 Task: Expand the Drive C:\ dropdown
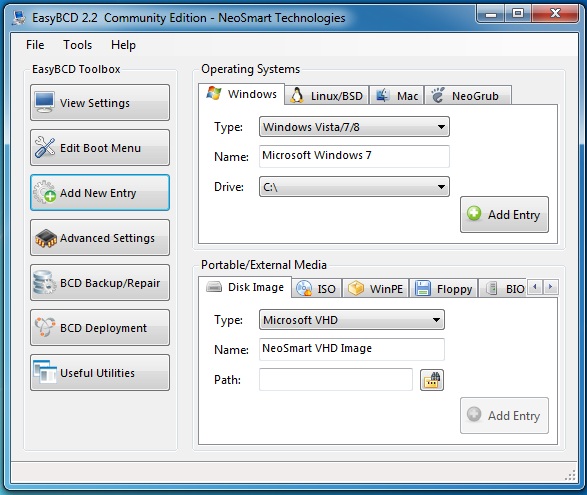[354, 187]
